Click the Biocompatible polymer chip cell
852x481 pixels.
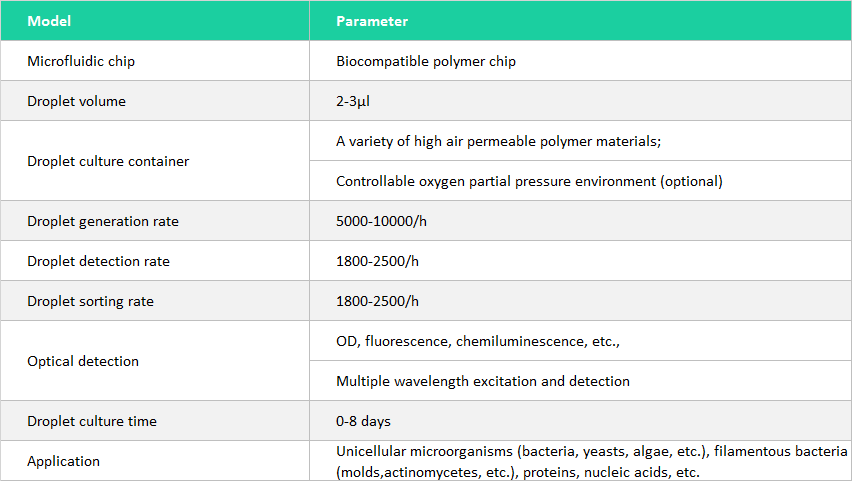point(426,61)
